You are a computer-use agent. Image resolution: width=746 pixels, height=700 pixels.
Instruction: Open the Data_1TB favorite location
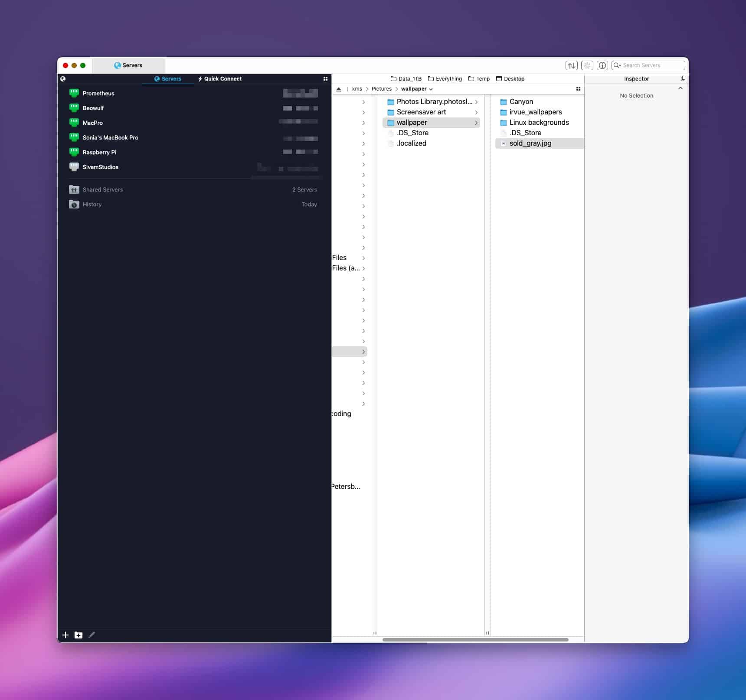[406, 79]
